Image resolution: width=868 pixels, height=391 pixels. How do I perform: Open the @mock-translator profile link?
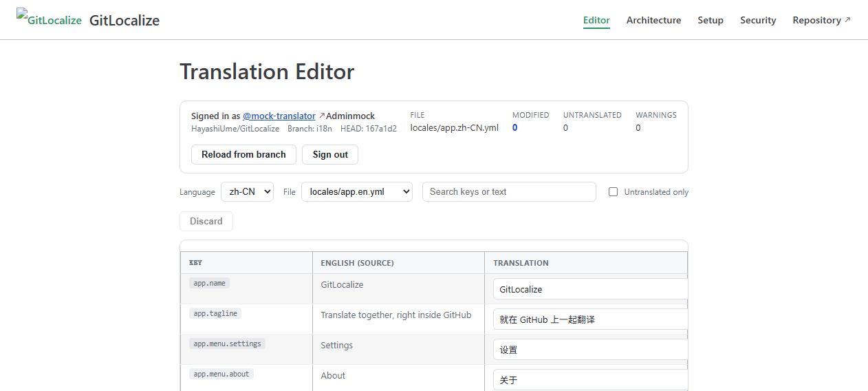point(279,116)
